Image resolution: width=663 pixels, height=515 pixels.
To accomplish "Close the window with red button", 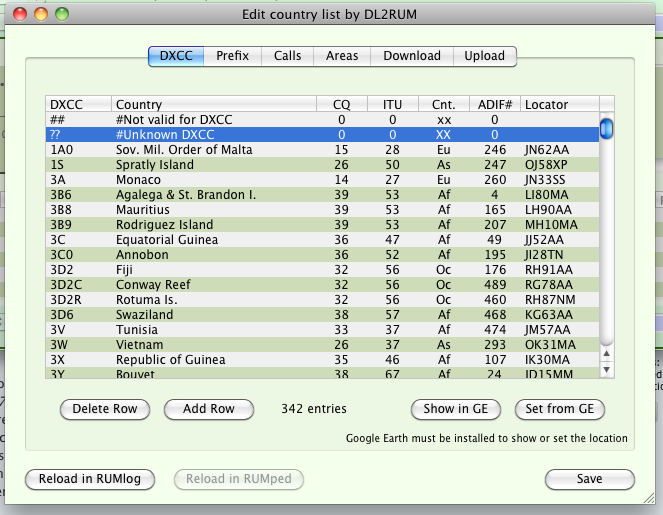I will (x=20, y=15).
